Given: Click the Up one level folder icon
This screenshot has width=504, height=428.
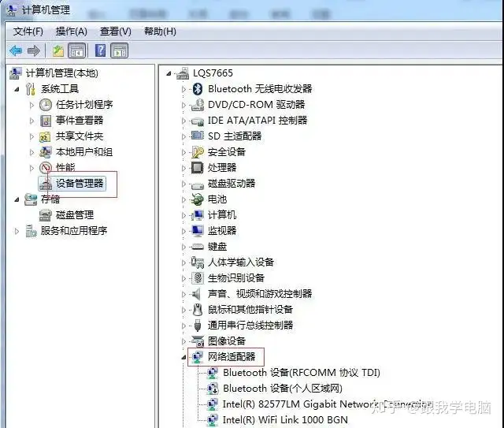Looking at the screenshot, I should [x=58, y=50].
